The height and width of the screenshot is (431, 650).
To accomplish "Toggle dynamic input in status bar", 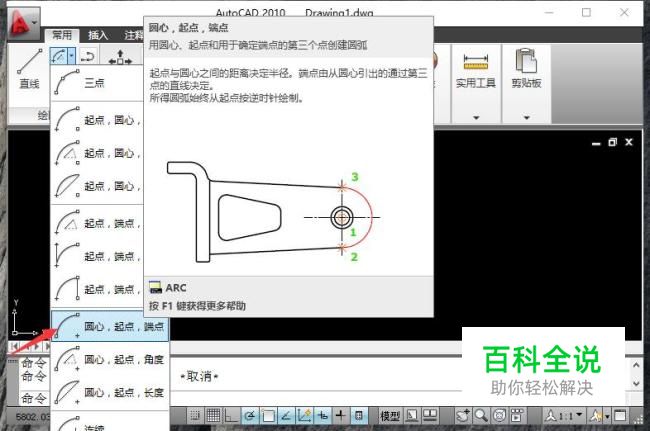I will click(x=322, y=415).
